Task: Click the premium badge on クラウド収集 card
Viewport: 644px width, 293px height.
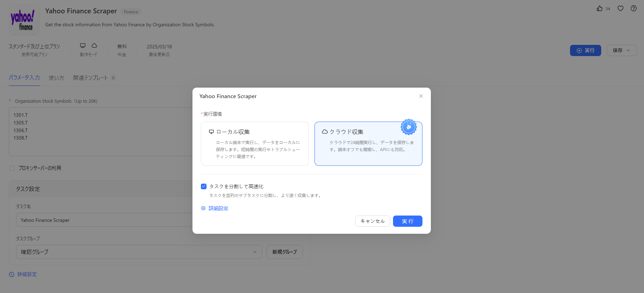Action: coord(409,127)
